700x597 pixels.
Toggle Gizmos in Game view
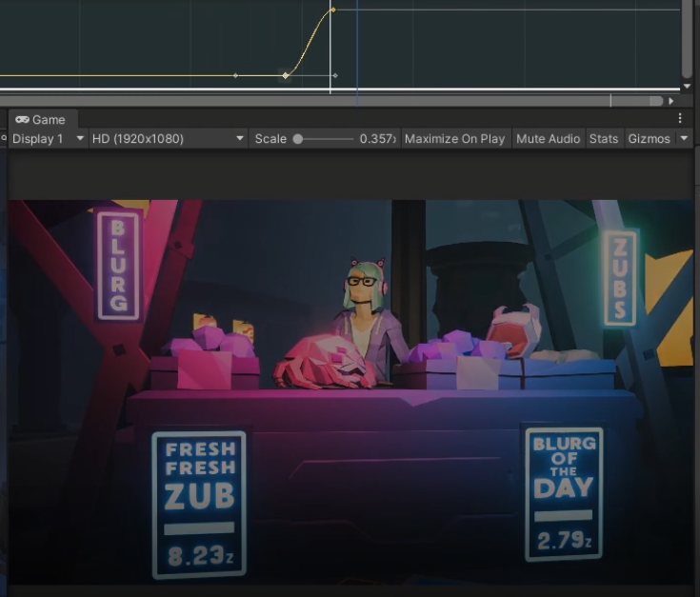[649, 139]
